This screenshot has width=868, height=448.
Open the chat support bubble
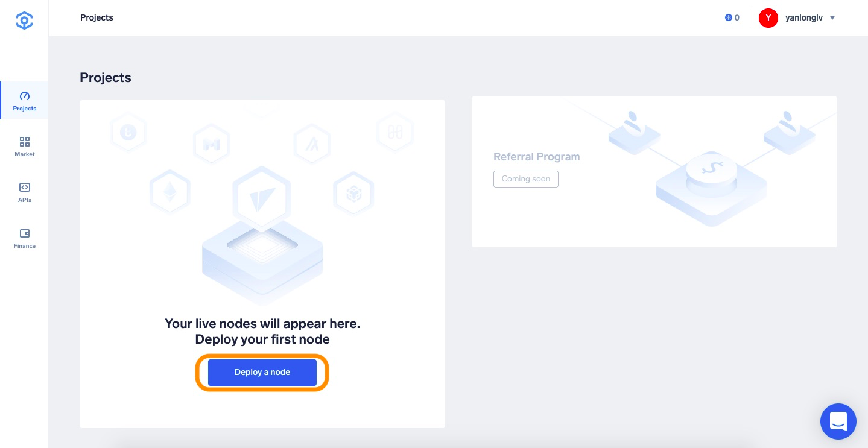[838, 421]
